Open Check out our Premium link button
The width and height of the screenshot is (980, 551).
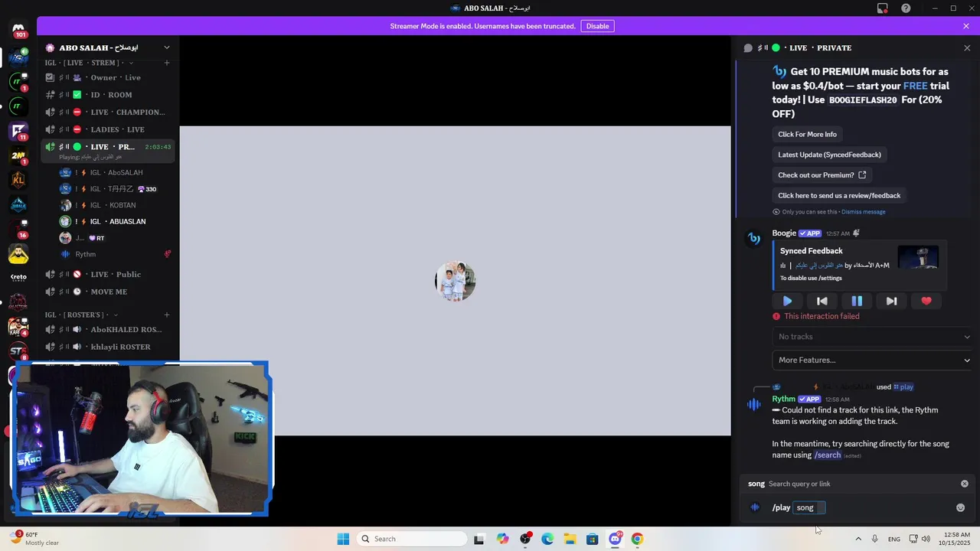pyautogui.click(x=822, y=174)
